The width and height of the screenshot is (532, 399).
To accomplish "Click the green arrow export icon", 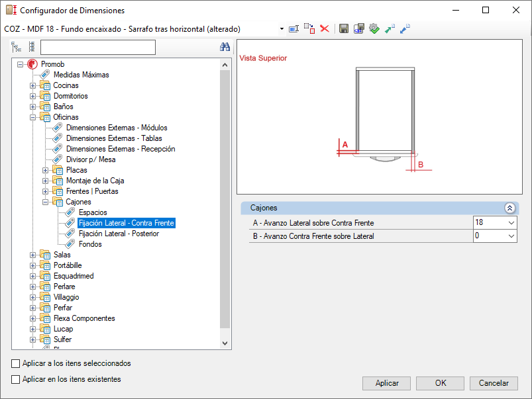I will tap(390, 28).
